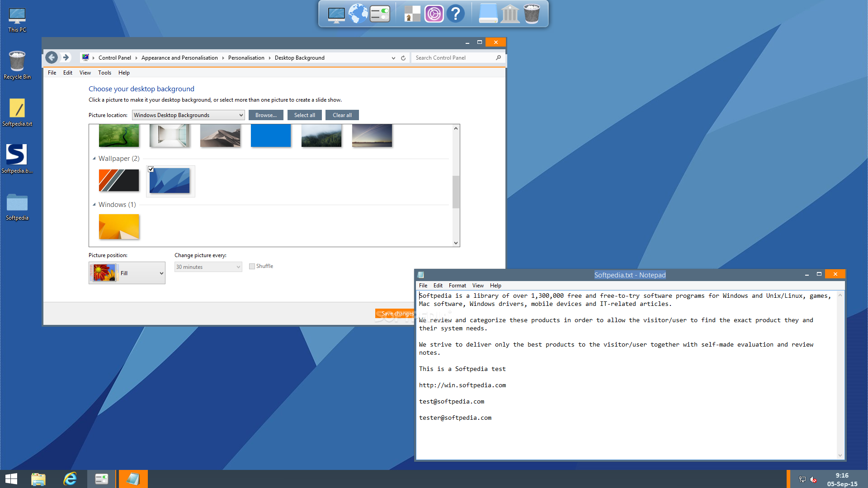
Task: Expand the Personalisation breadcrumb arrow
Action: coord(269,58)
